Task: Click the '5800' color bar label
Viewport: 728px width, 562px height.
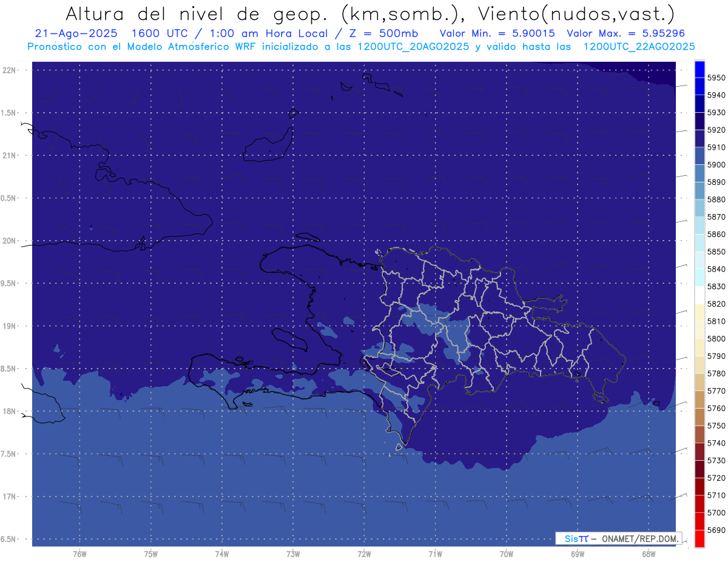Action: point(716,338)
